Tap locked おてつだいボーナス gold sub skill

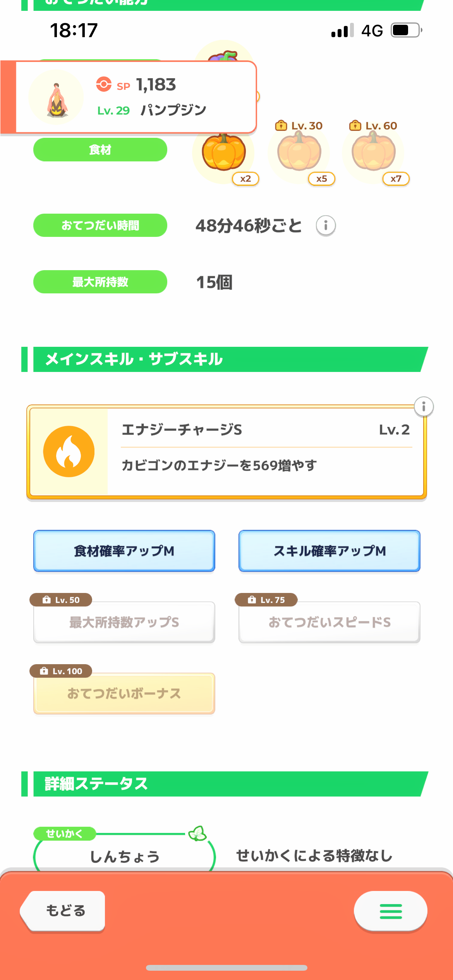tap(124, 694)
